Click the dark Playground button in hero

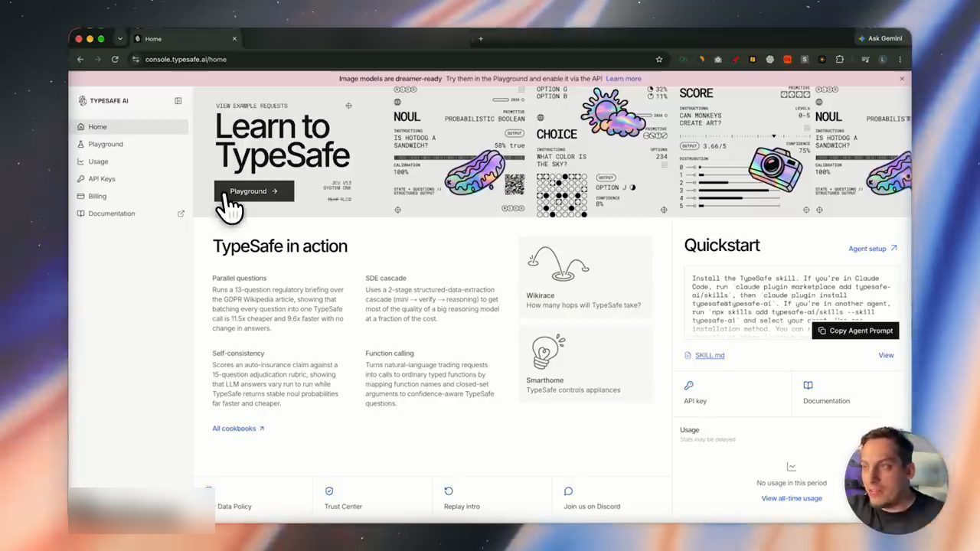[x=254, y=191]
